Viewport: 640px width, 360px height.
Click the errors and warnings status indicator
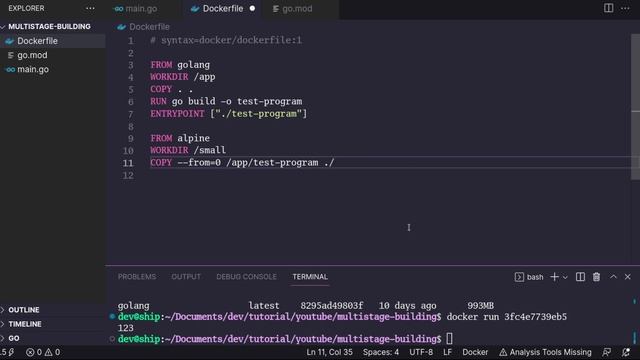[x=43, y=352]
